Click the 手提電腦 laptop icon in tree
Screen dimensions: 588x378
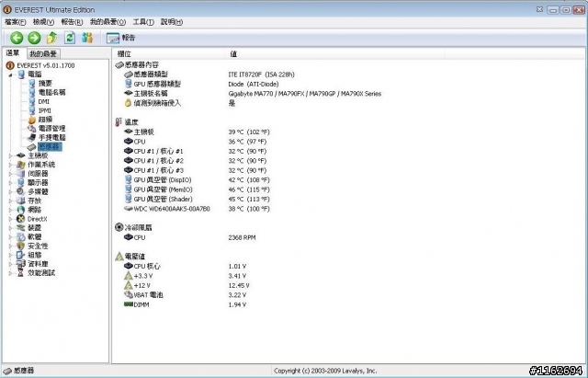[32, 137]
